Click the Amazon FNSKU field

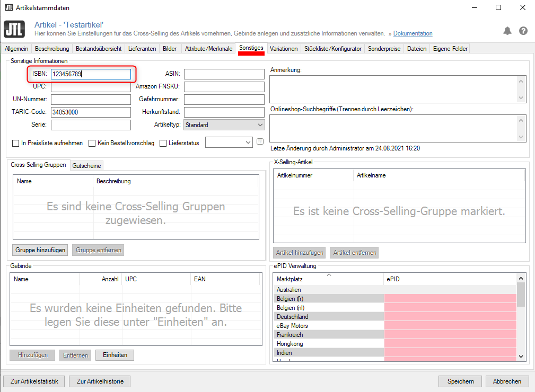coord(224,86)
